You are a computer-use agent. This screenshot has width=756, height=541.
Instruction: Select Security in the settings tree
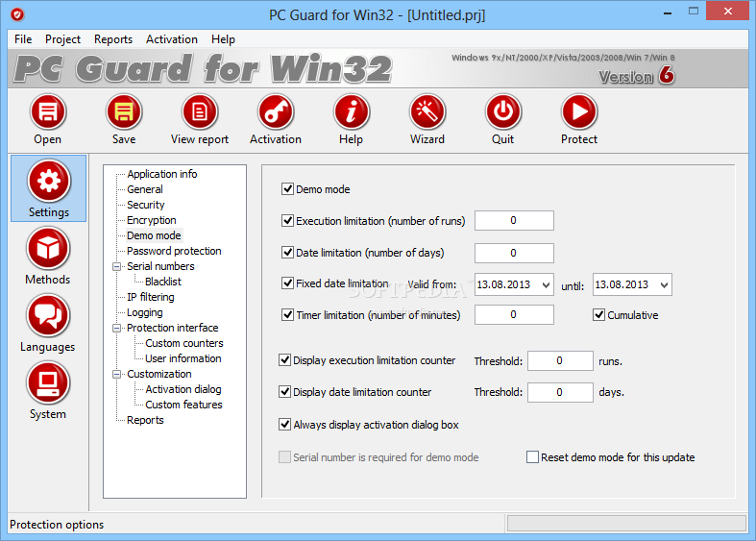pos(146,205)
